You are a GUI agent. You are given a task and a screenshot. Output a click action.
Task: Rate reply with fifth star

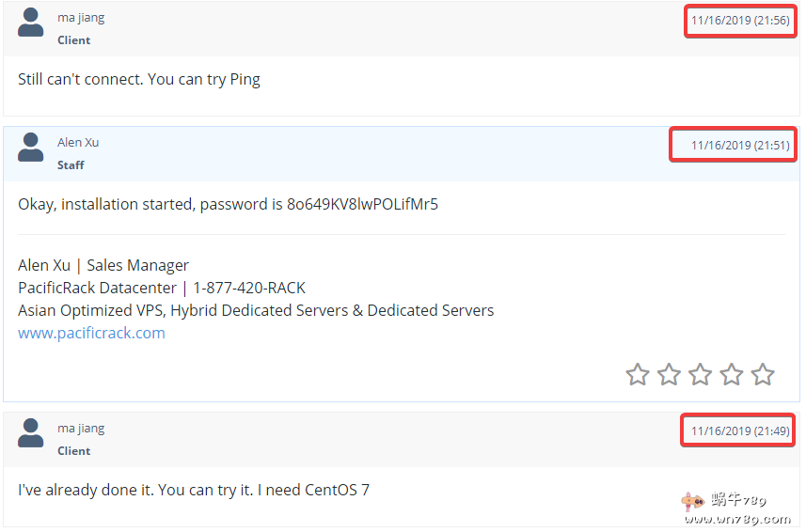(763, 375)
